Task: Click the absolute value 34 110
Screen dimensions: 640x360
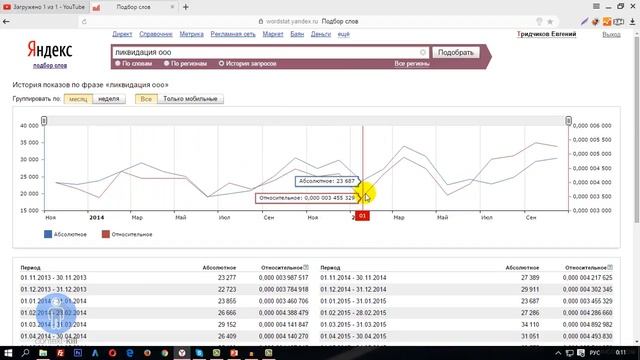Action: tap(530, 324)
